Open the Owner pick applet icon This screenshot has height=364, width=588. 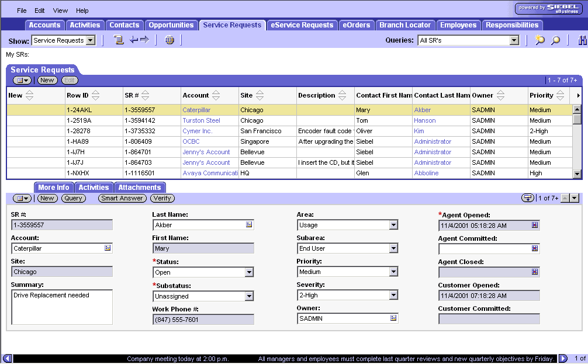[393, 318]
